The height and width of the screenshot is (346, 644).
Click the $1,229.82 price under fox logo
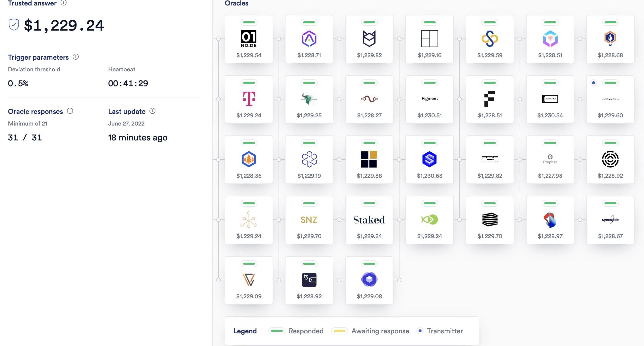(369, 55)
